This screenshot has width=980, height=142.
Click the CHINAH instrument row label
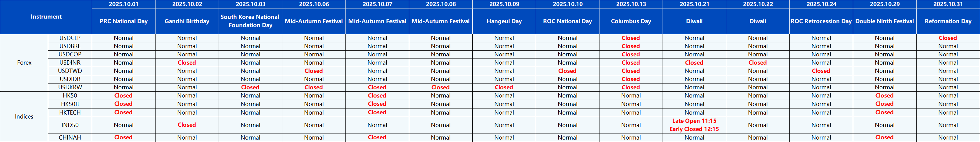tap(70, 137)
